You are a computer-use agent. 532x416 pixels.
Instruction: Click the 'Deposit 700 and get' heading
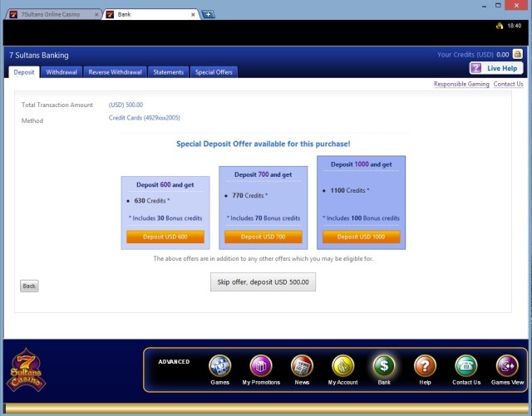point(264,174)
